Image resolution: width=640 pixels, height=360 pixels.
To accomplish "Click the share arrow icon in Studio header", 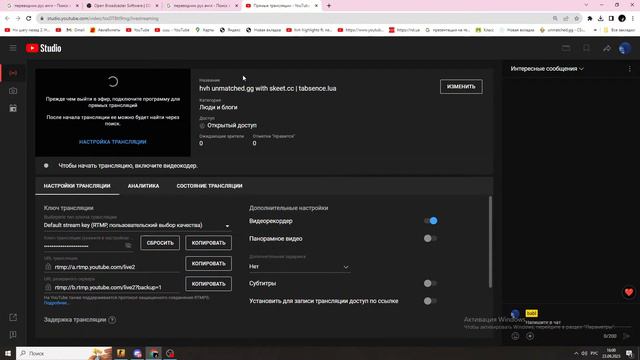I will tap(607, 48).
